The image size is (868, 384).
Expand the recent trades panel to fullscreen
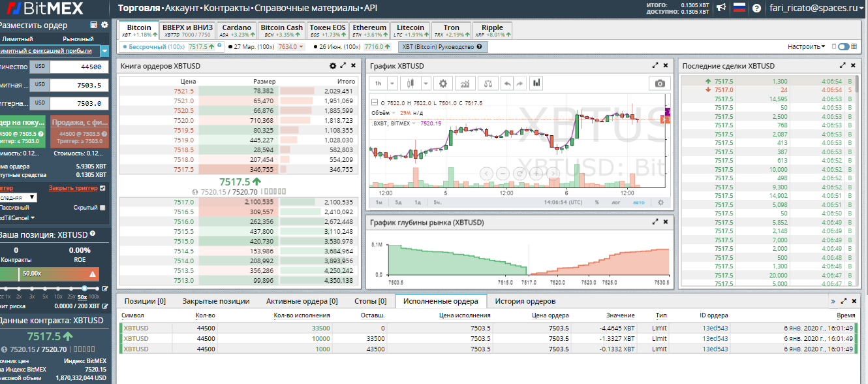click(843, 66)
